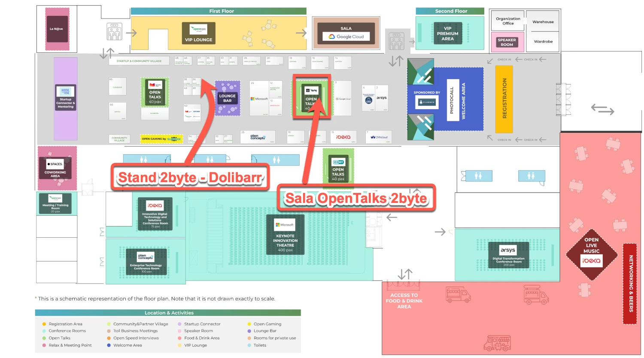The width and height of the screenshot is (644, 358).
Task: Click the ioexa stand logo next to OVHcloud
Action: click(343, 137)
